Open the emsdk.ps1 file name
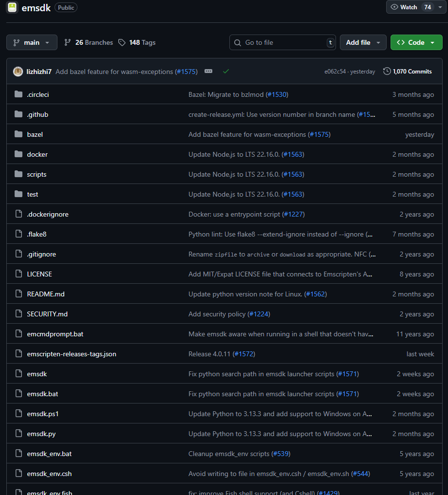 (x=43, y=414)
